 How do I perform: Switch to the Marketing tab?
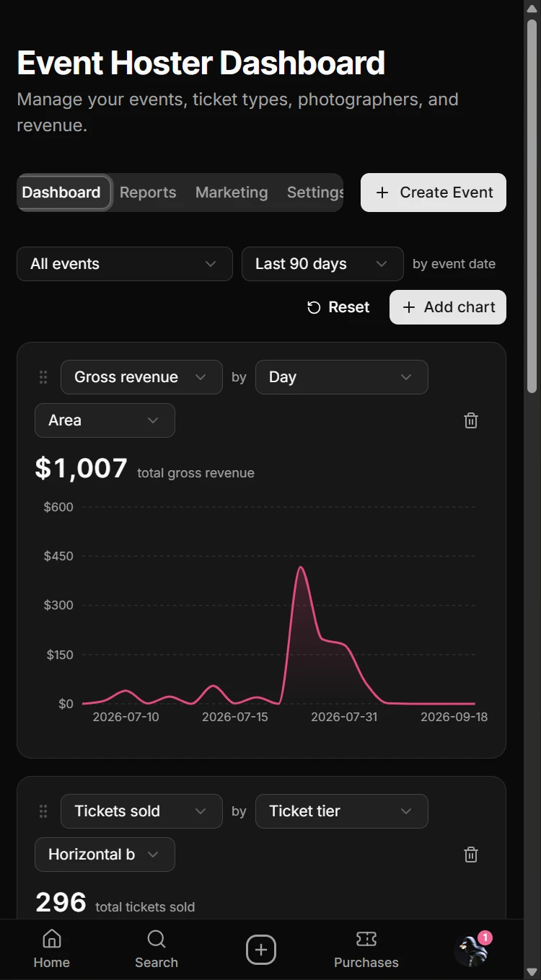pos(232,193)
